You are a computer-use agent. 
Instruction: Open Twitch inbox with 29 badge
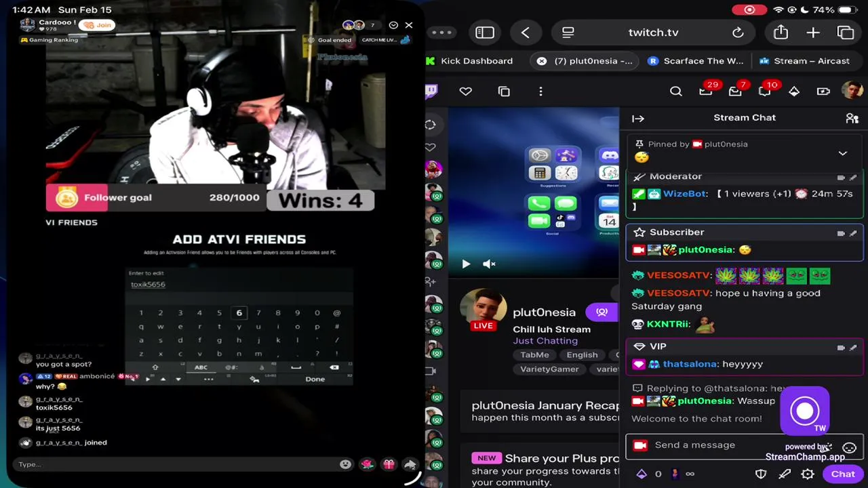pos(706,91)
